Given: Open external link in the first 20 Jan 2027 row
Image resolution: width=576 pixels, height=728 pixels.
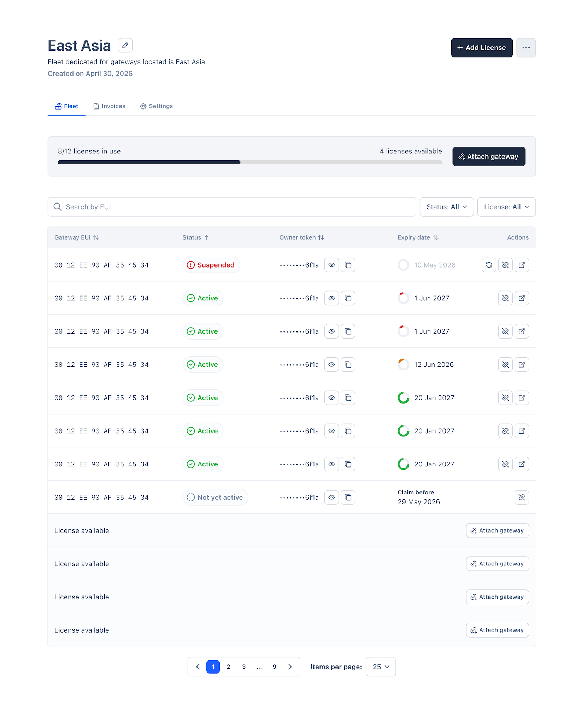Looking at the screenshot, I should coord(522,398).
